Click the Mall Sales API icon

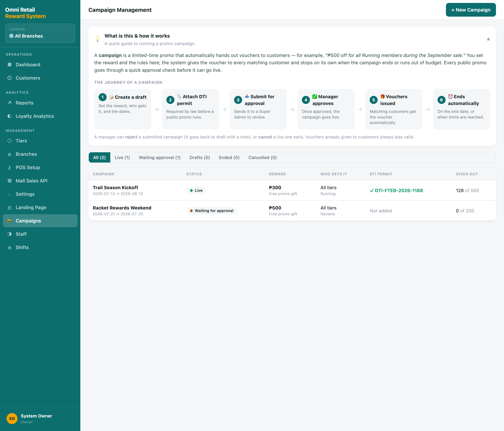(9, 181)
